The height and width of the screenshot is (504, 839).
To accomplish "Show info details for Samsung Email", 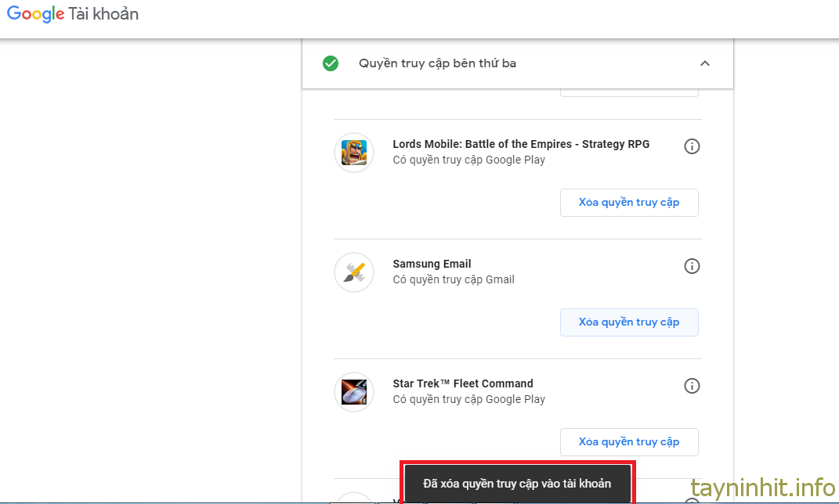I will pyautogui.click(x=692, y=266).
